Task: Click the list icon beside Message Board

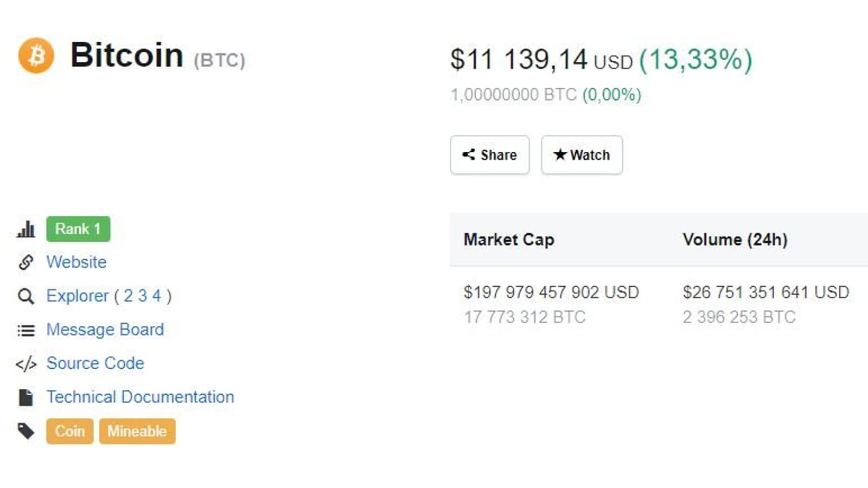Action: (x=25, y=330)
